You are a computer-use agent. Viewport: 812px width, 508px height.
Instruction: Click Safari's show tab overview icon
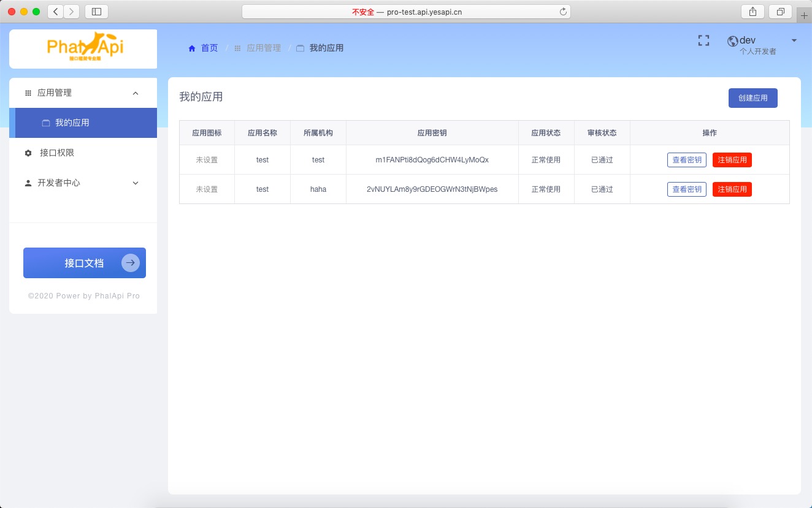[781, 12]
